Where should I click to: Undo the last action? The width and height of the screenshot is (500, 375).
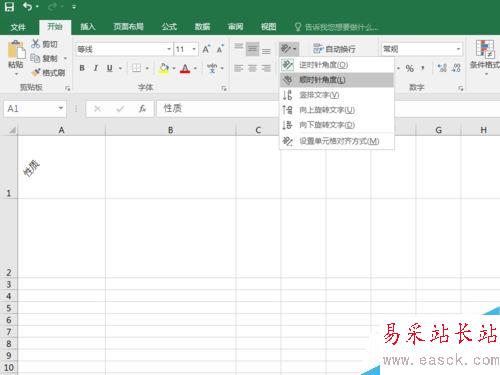click(x=28, y=7)
